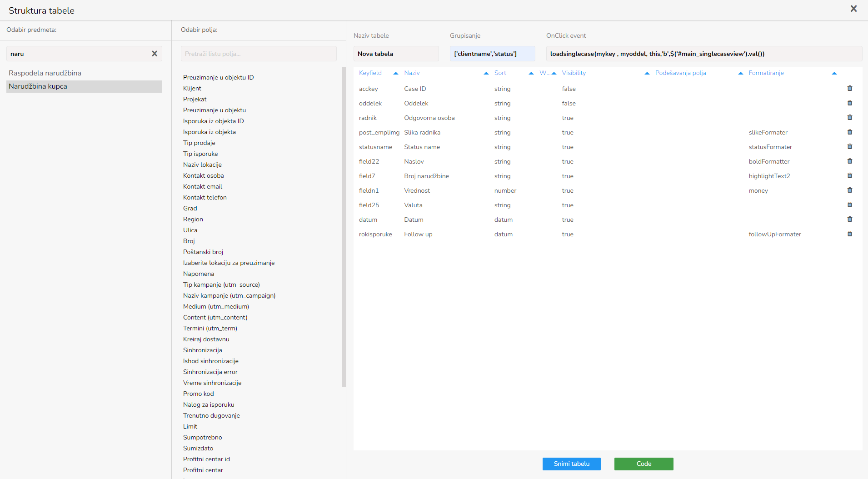
Task: Add the Tip prodaje field
Action: point(199,143)
